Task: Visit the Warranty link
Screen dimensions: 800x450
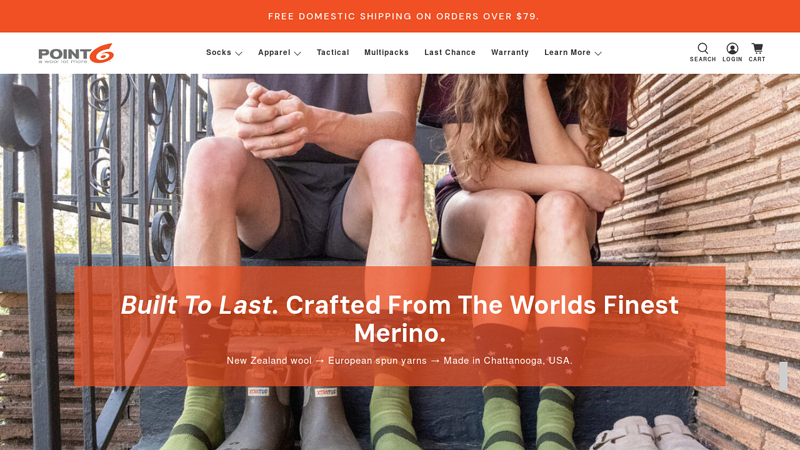Action: [510, 53]
